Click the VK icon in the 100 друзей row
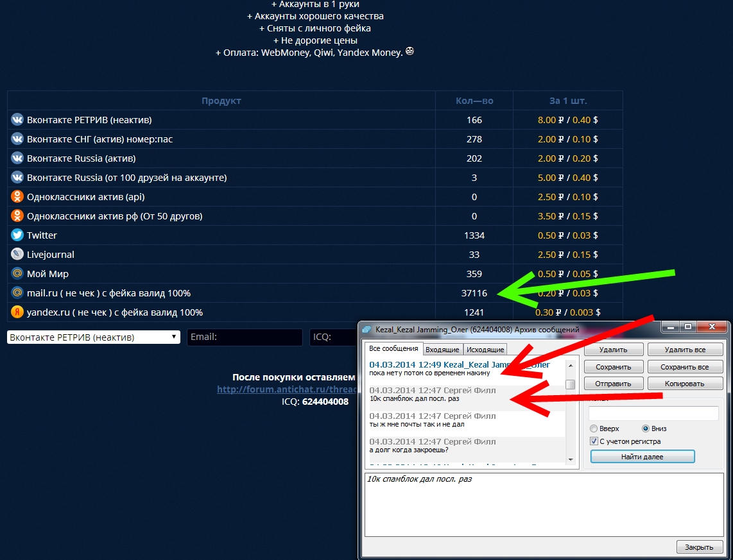733x560 pixels. [17, 178]
